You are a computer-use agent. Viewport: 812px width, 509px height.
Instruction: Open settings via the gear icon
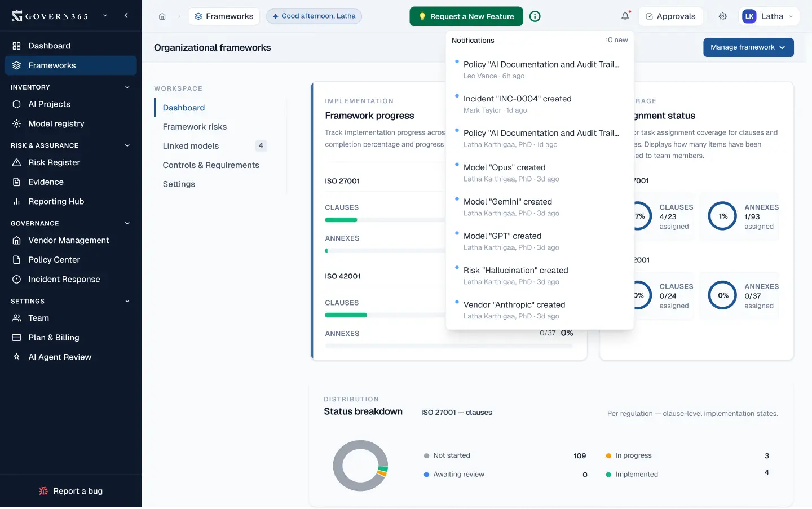(x=722, y=16)
